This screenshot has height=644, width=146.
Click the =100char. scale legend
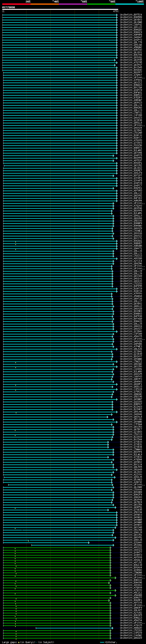pos(108,642)
